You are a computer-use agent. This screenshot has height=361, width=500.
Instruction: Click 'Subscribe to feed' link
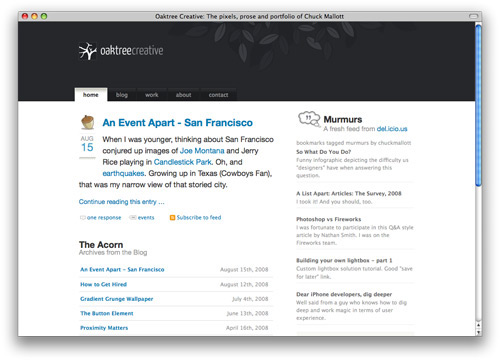pyautogui.click(x=199, y=217)
